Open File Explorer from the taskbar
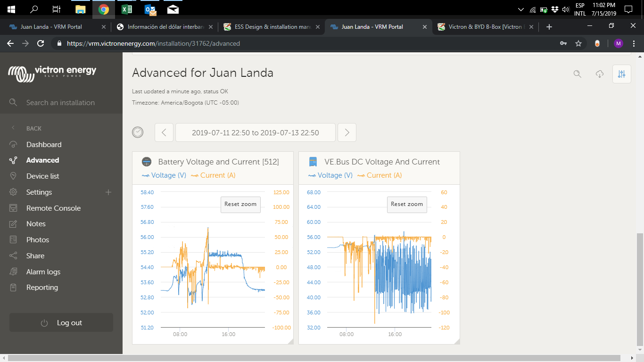 pos(81,9)
